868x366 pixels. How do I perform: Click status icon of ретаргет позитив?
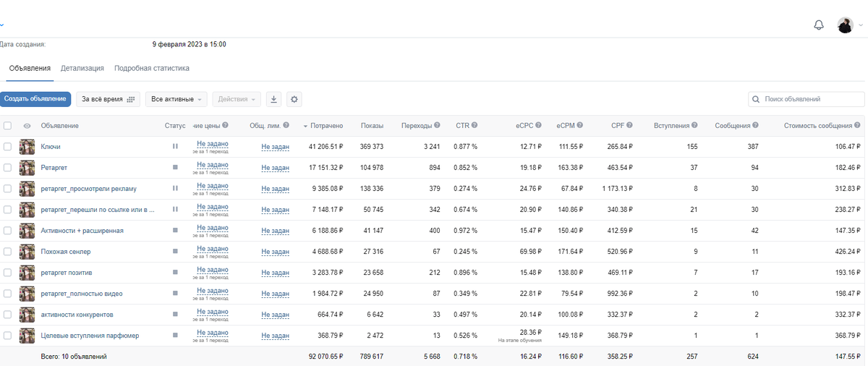[175, 273]
